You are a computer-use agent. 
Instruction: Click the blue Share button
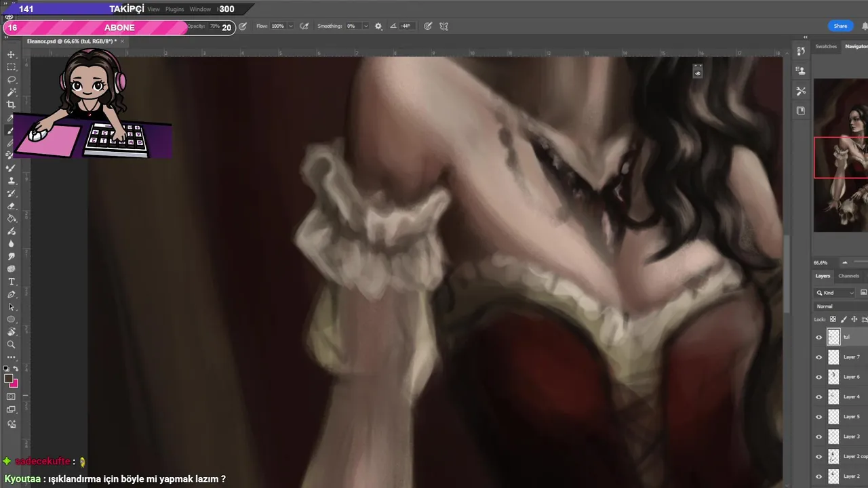click(x=840, y=26)
